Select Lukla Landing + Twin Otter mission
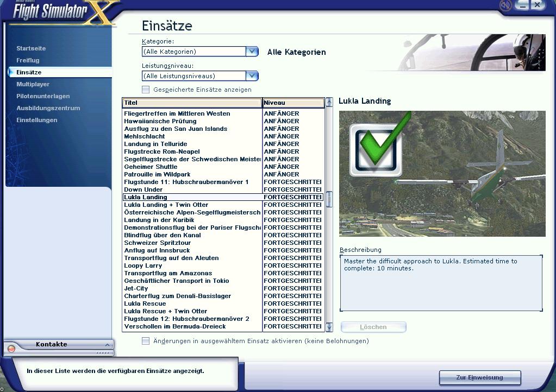Image resolution: width=556 pixels, height=392 pixels. (x=223, y=205)
